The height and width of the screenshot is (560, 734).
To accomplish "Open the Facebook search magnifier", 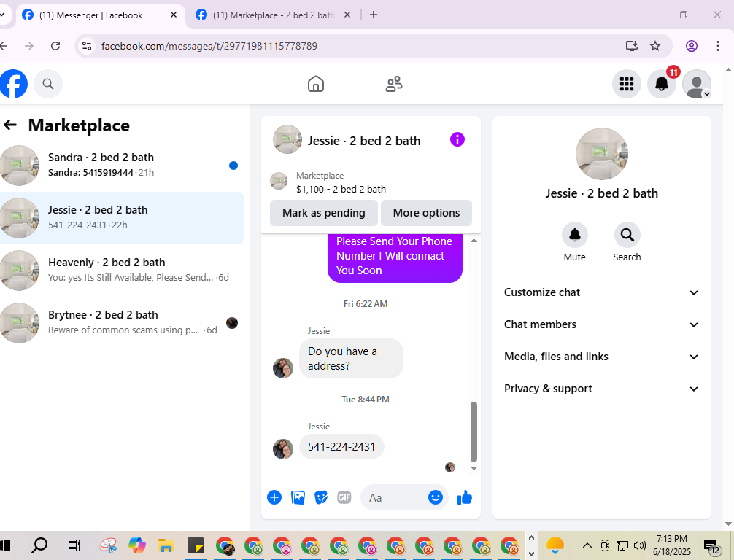I will tap(47, 84).
